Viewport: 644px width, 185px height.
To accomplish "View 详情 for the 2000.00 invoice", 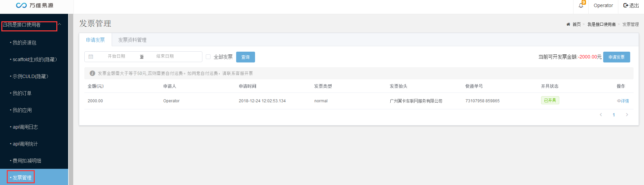I will point(623,101).
